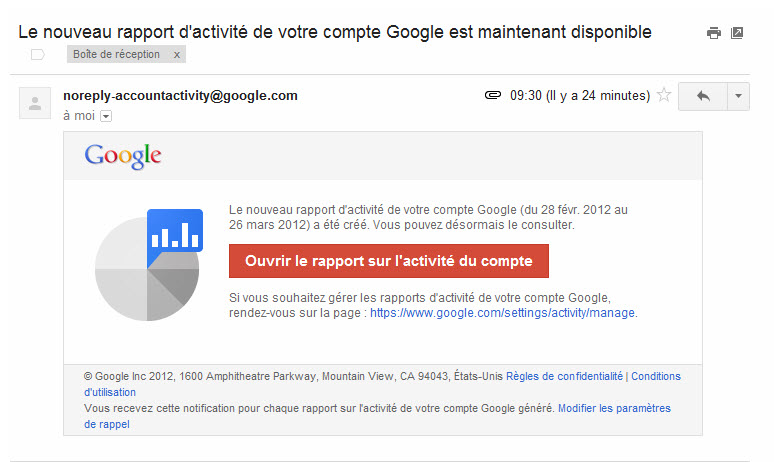Click 'Ouvrir le rapport sur l'activité du compte'

coord(389,260)
